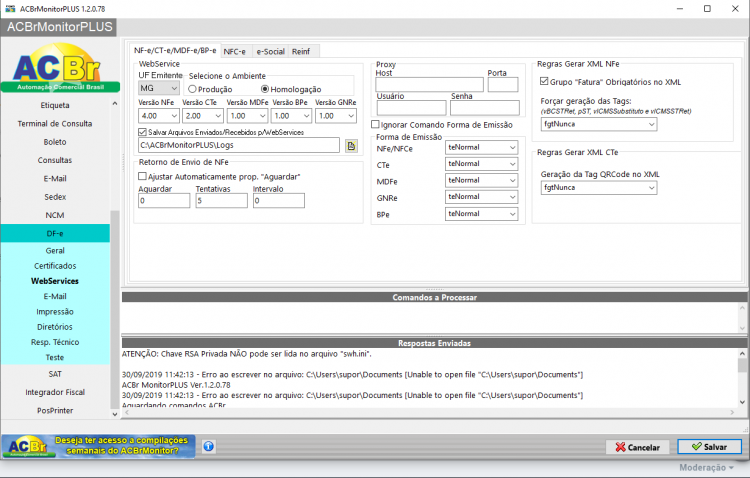This screenshot has height=478, width=750.
Task: Switch to the e-Social tab
Action: pyautogui.click(x=270, y=52)
